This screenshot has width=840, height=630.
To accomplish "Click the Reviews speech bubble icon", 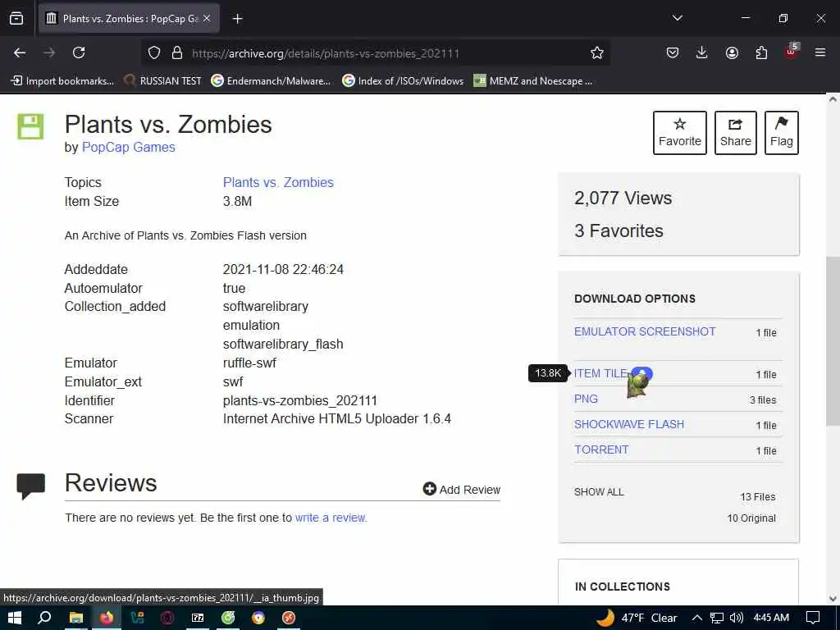I will click(30, 486).
